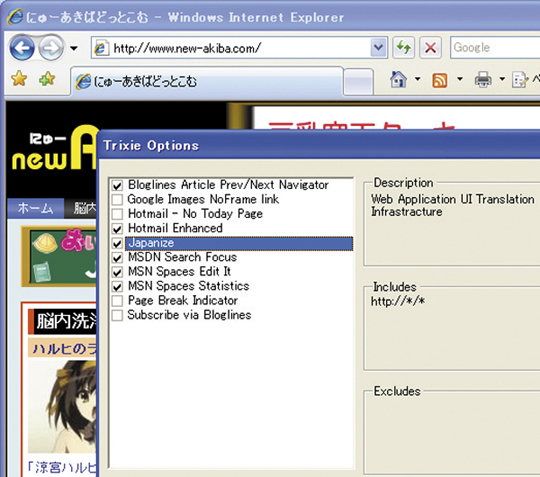The height and width of the screenshot is (477, 540).
Task: Click the anime character thumbnail image
Action: (x=62, y=406)
